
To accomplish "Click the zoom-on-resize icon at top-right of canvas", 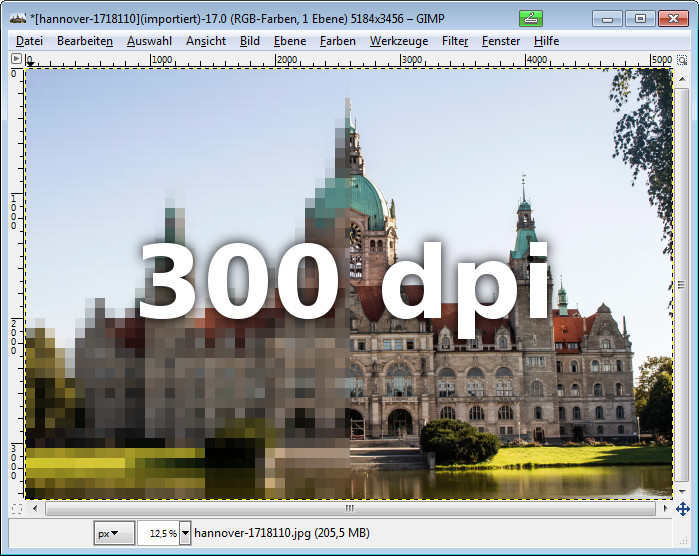I will tap(682, 60).
